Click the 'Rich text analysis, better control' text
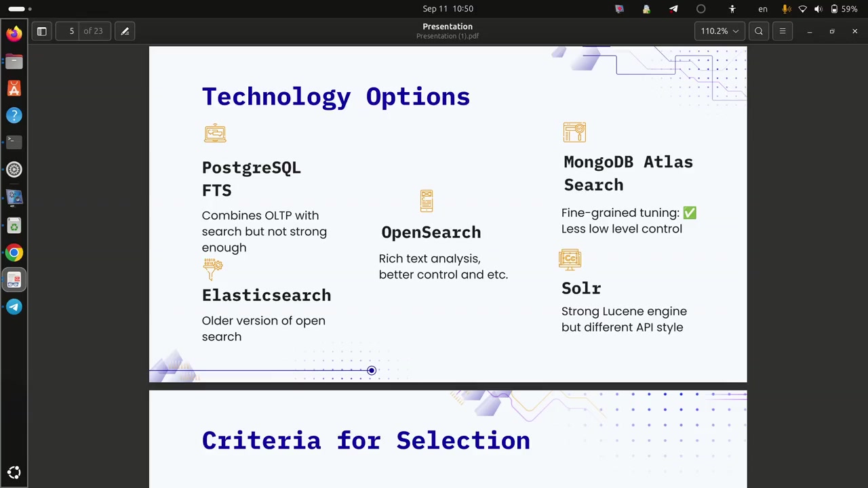Viewport: 868px width, 488px height. tap(443, 266)
